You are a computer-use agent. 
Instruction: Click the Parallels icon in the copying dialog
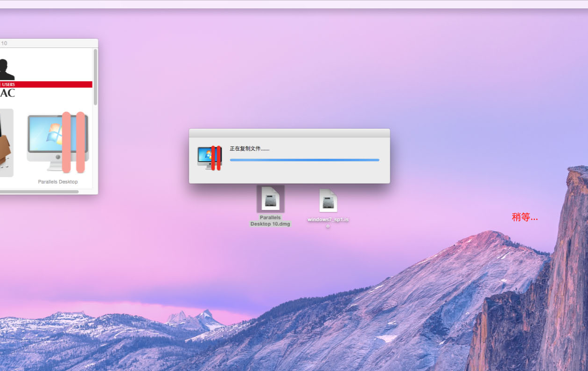pyautogui.click(x=210, y=158)
